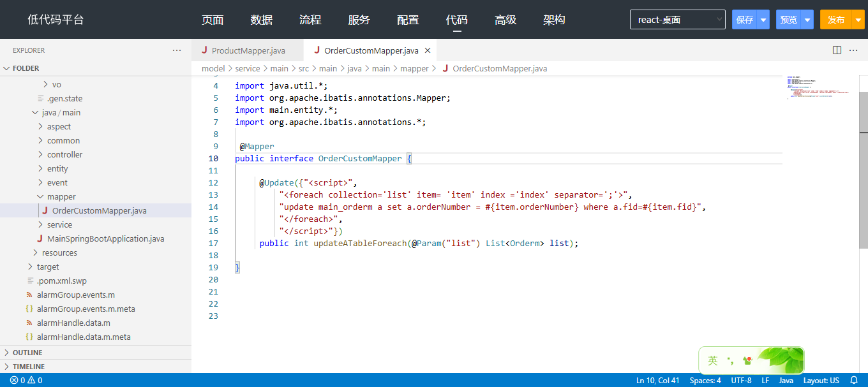
Task: Click the .pom.xml.swp file icon
Action: (x=31, y=281)
